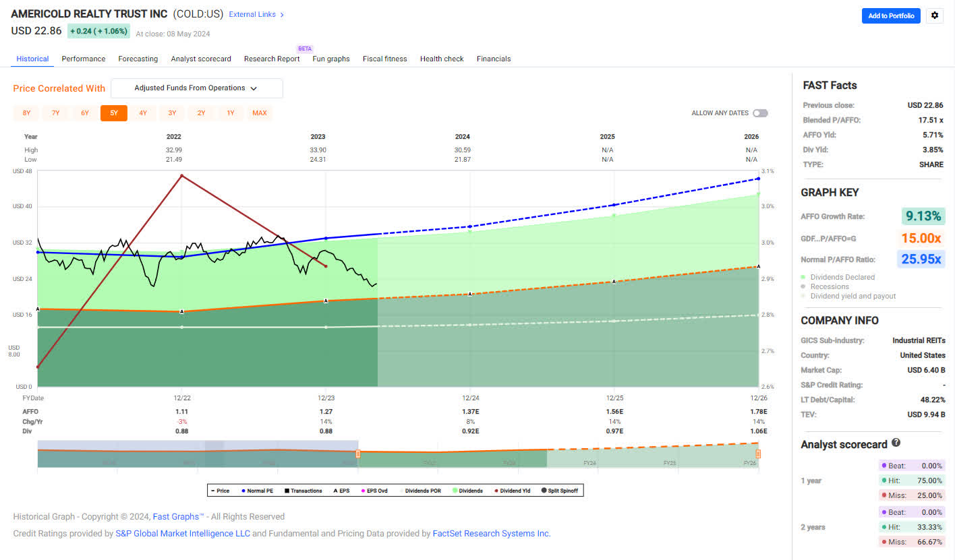Open the settings gear icon
This screenshot has width=955, height=560.
934,15
